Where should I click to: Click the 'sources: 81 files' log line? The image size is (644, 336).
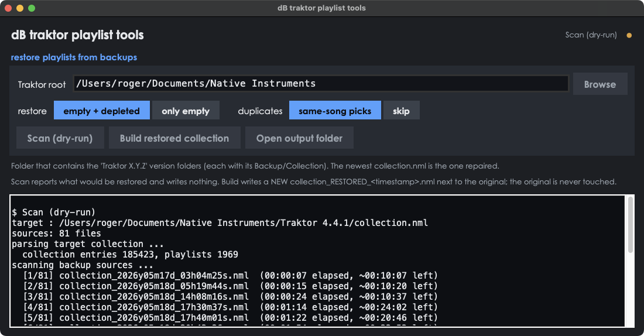click(56, 234)
